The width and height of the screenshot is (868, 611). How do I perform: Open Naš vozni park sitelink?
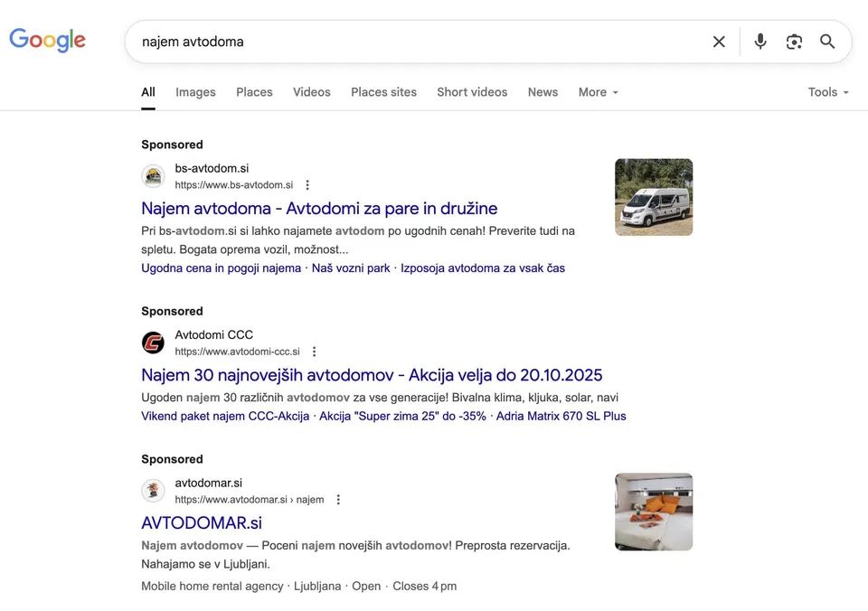click(351, 268)
